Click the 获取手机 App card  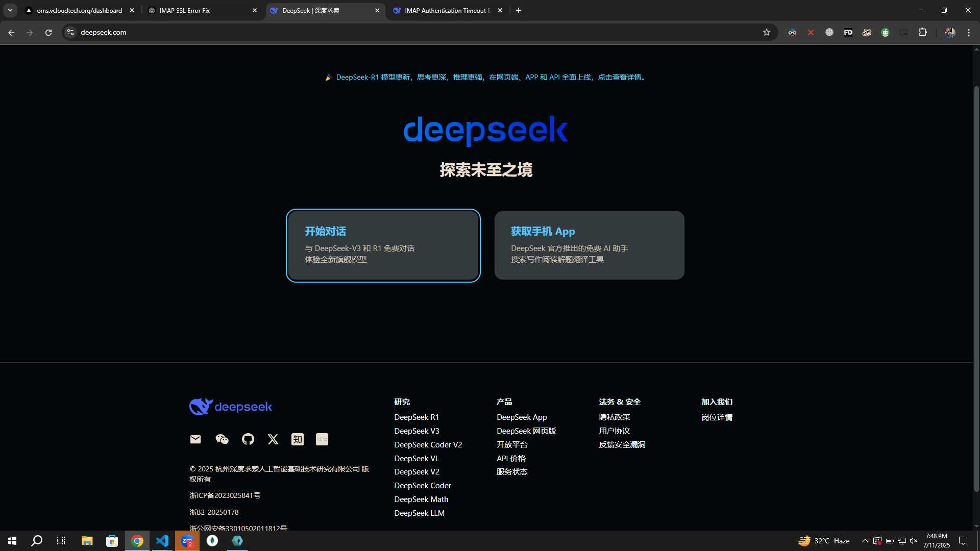(590, 245)
